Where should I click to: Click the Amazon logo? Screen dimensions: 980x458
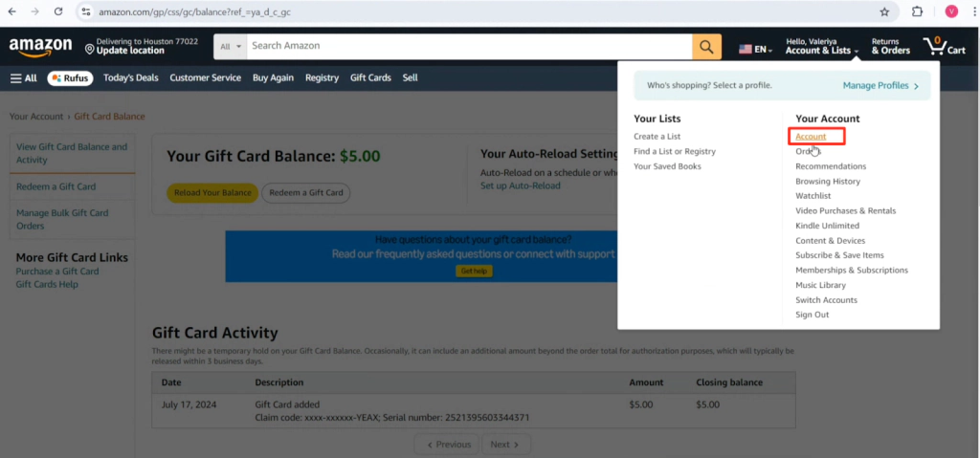click(40, 48)
